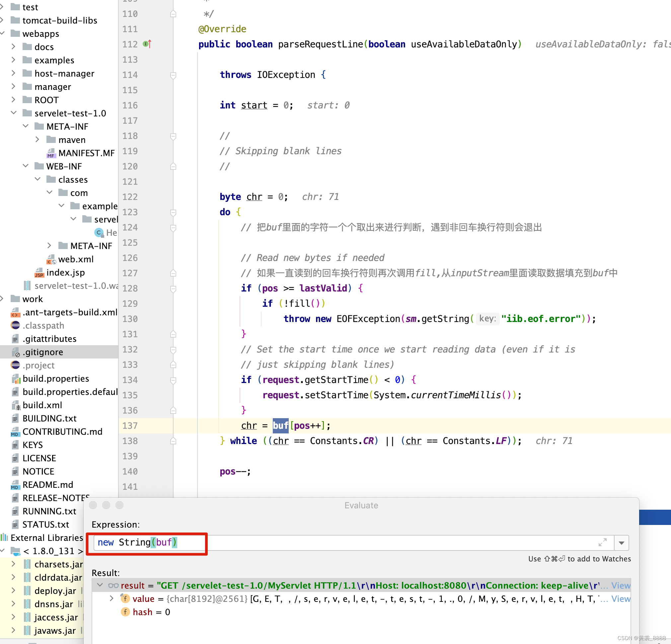Collapse the webapps folder
Image resolution: width=671 pixels, height=644 pixels.
coord(3,33)
